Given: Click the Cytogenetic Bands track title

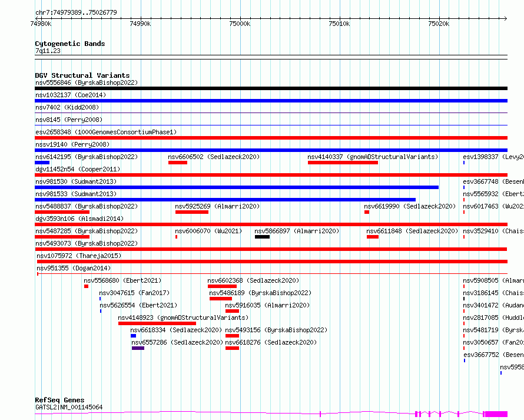Looking at the screenshot, I should (x=70, y=44).
